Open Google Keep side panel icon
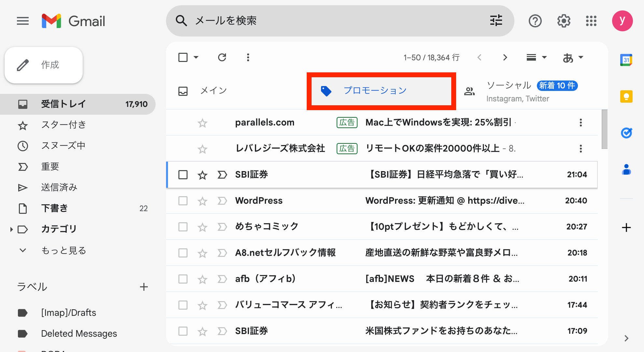This screenshot has width=644, height=352. 626,96
